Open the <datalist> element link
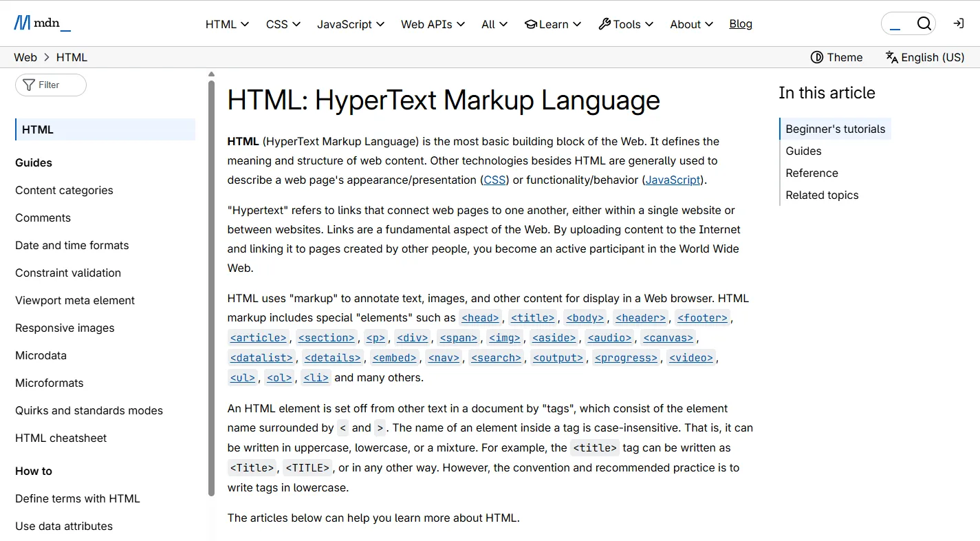This screenshot has width=980, height=541. pos(262,357)
